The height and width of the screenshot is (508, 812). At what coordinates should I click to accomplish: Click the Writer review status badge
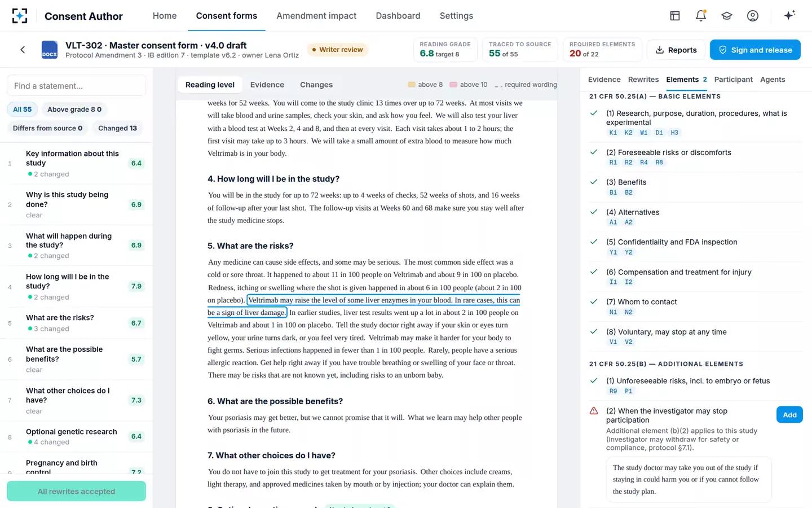(x=337, y=50)
